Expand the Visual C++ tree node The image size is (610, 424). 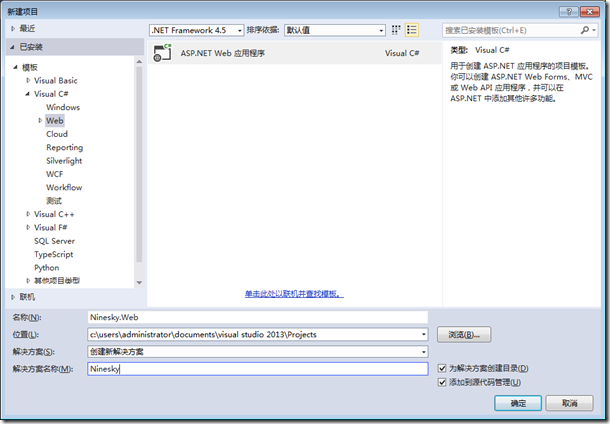29,214
